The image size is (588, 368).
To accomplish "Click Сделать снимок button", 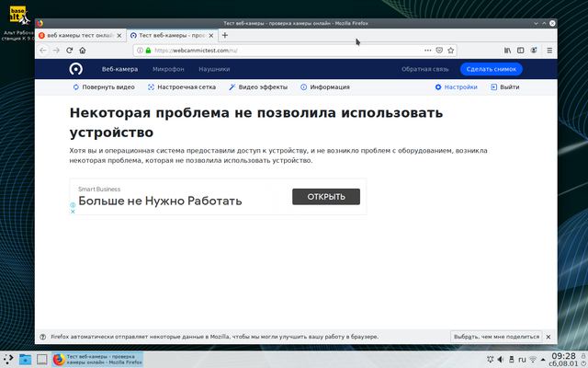I will coord(492,69).
